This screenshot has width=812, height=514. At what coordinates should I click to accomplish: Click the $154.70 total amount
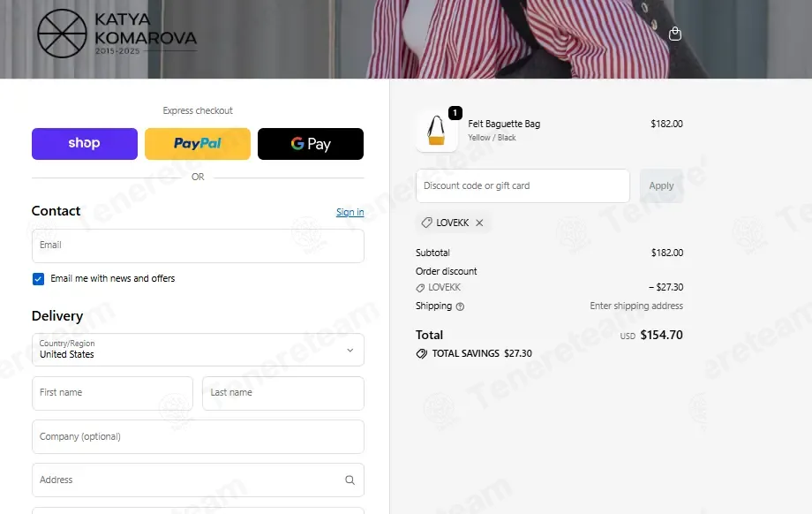661,335
